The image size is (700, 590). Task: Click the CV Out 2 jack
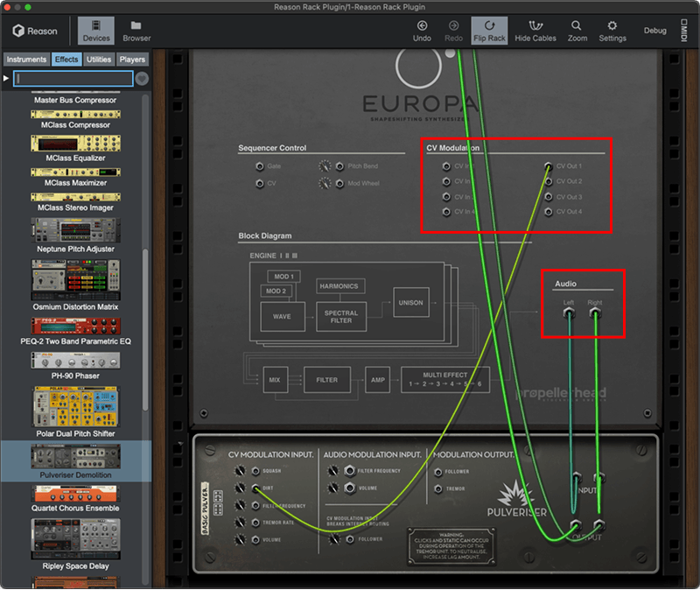tap(549, 182)
